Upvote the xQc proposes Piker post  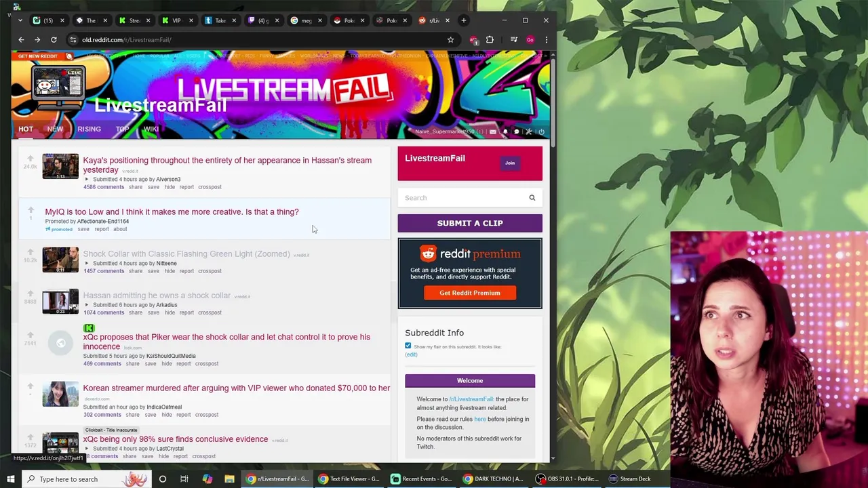pos(30,335)
